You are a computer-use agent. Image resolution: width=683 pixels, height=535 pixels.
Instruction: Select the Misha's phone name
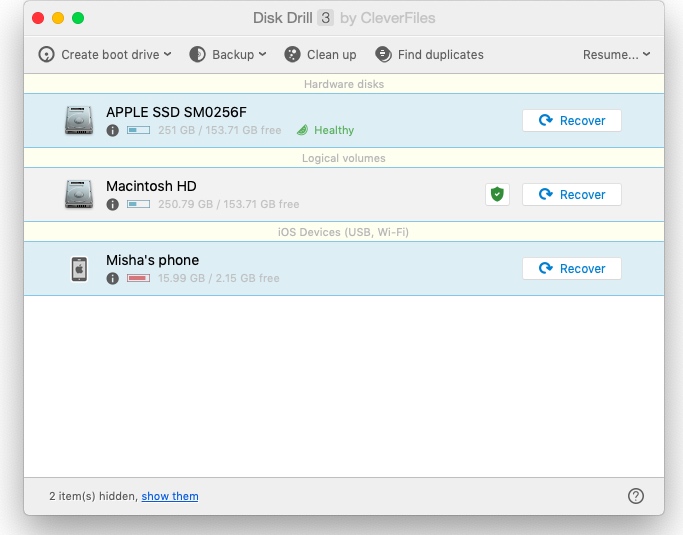[x=152, y=261]
